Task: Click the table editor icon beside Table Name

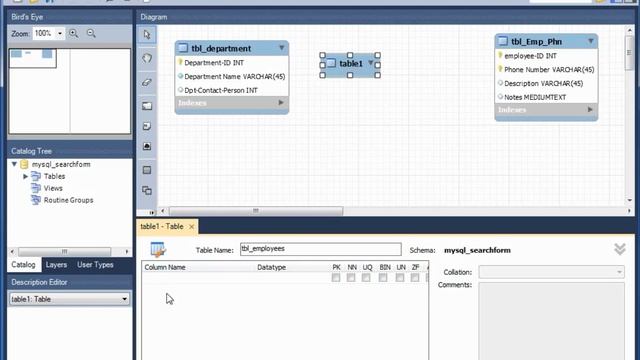Action: click(x=158, y=249)
